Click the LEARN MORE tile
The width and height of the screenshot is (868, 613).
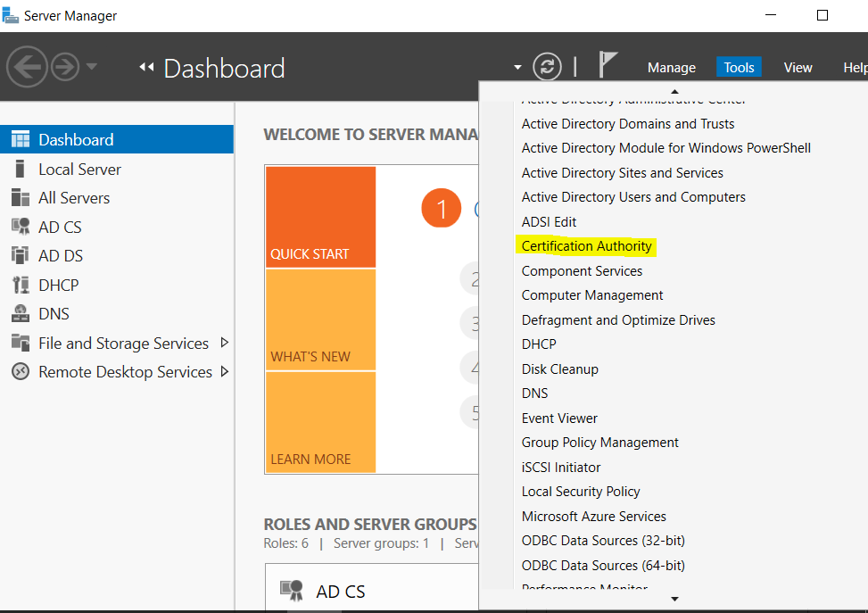pos(320,422)
